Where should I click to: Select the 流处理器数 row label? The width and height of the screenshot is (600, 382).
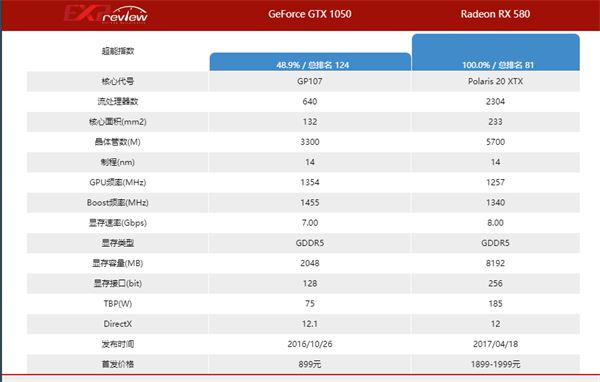click(118, 101)
